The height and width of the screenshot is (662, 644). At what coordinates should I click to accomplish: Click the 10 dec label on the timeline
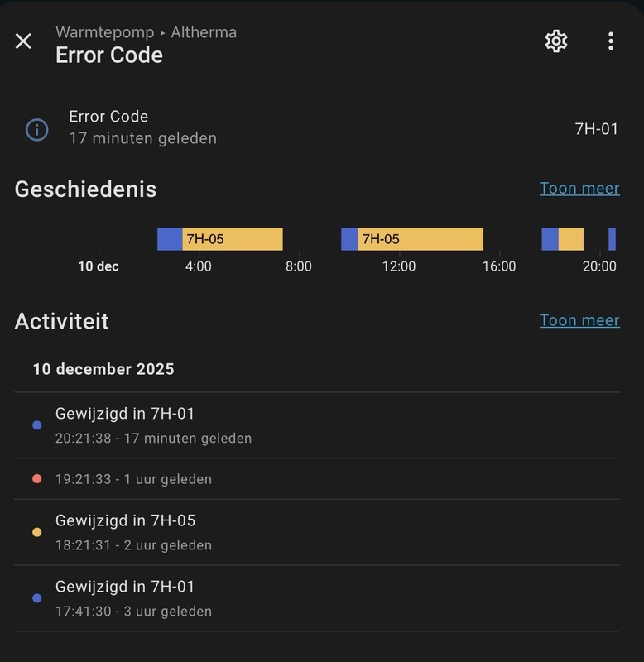99,266
